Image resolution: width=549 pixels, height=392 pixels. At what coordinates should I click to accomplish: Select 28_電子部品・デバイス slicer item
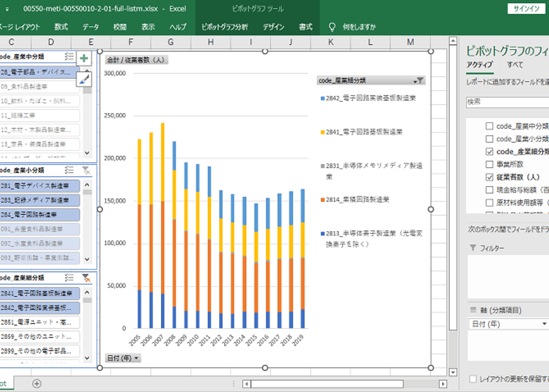pos(39,72)
